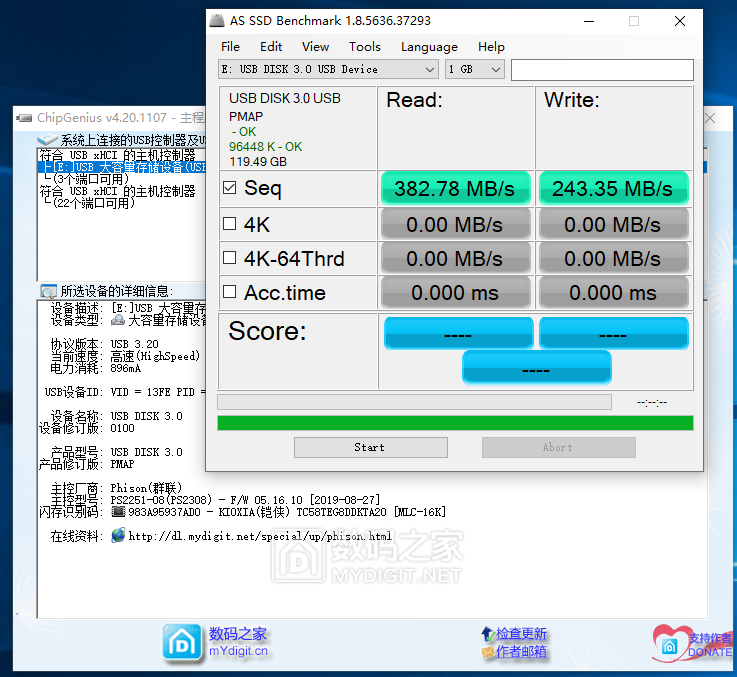Viewport: 737px width, 677px height.
Task: Uncheck the Seq benchmark checkbox
Action: (230, 188)
